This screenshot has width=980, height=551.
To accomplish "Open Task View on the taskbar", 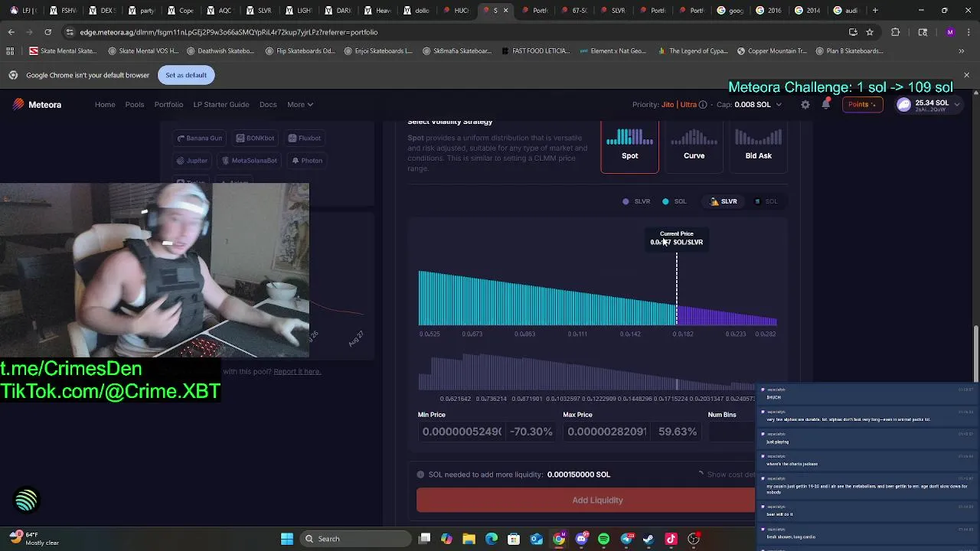I will (425, 539).
